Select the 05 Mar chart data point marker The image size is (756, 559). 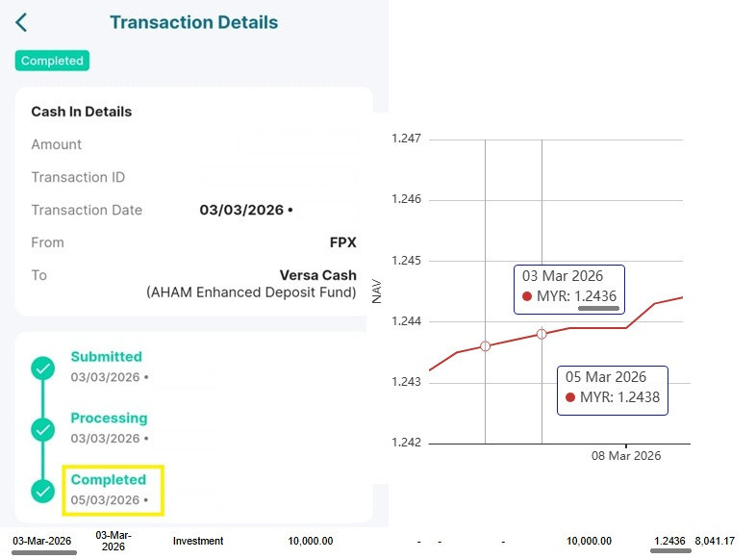(x=542, y=334)
